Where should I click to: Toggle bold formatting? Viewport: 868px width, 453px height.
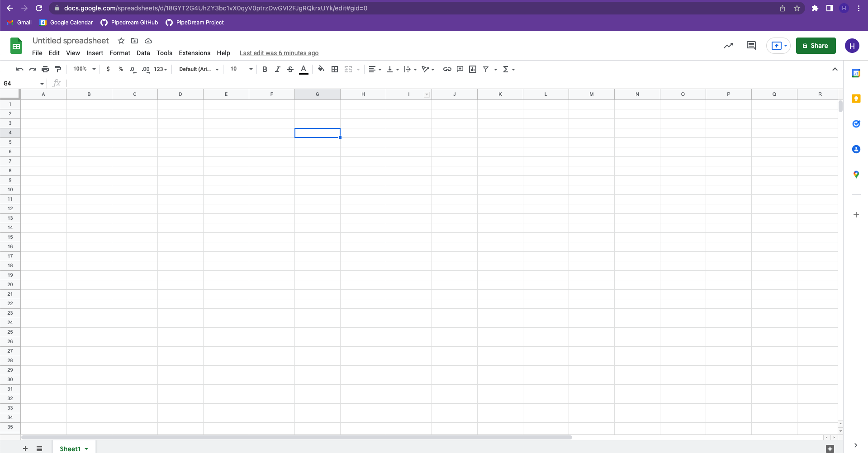tap(265, 69)
